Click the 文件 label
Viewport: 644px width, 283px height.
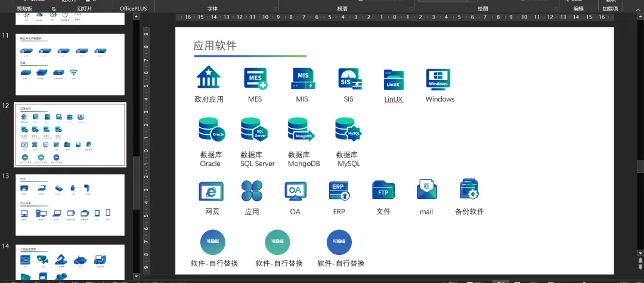tap(383, 212)
